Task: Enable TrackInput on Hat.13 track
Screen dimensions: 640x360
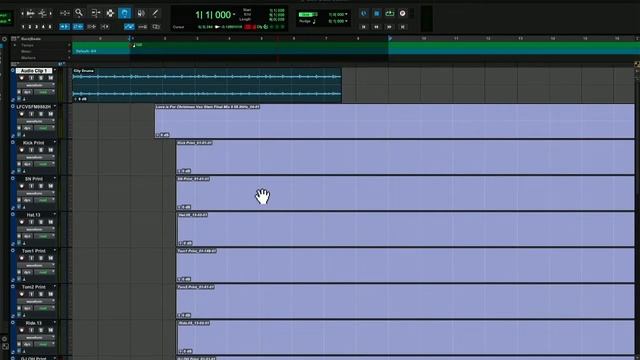Action: tap(31, 222)
